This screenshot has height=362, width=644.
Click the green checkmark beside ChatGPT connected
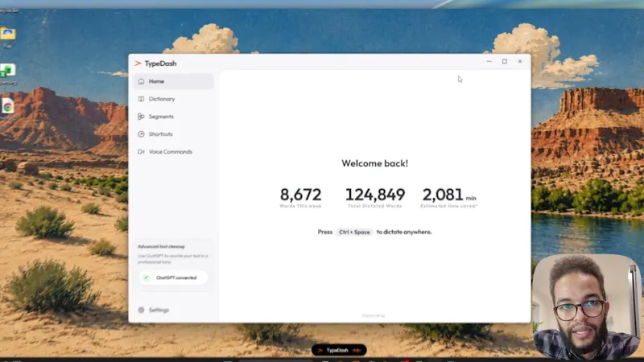pos(146,278)
